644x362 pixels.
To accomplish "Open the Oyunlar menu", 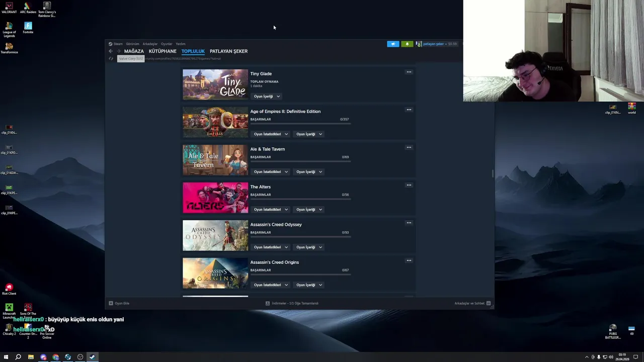I will pos(167,44).
